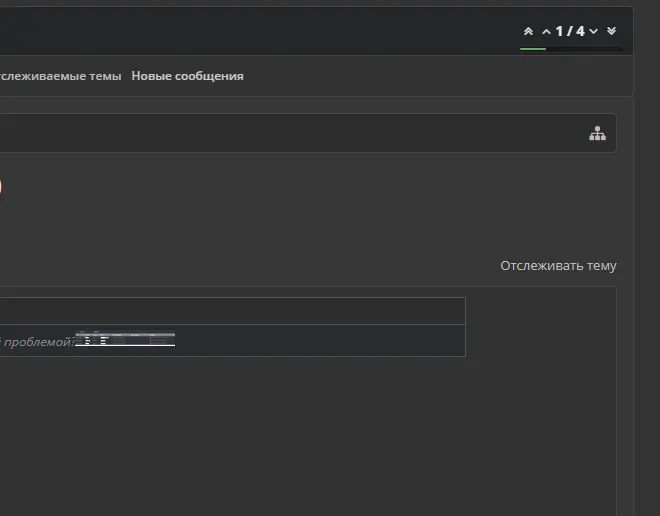Open the attached screenshot thumbnail in the quote

coord(125,339)
